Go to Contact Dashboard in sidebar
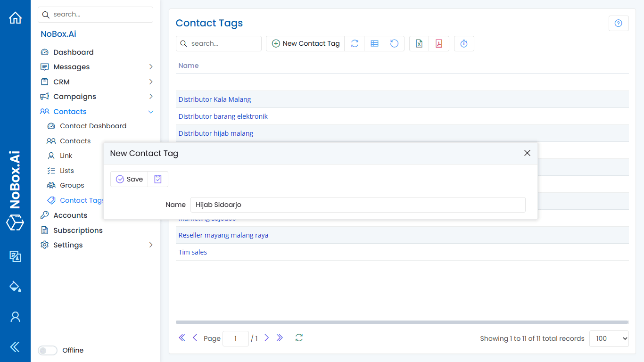This screenshot has width=644, height=362. (93, 126)
